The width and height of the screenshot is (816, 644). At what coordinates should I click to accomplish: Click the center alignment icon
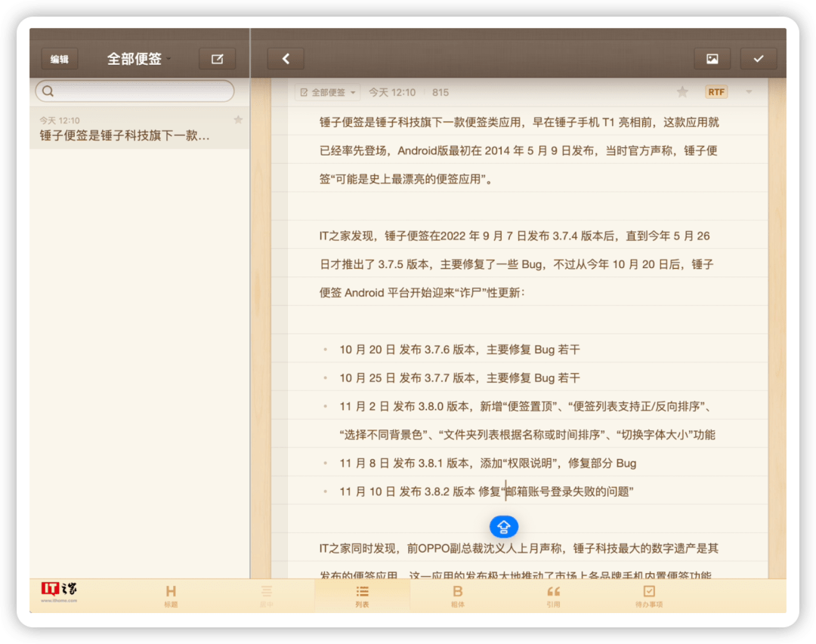click(266, 595)
